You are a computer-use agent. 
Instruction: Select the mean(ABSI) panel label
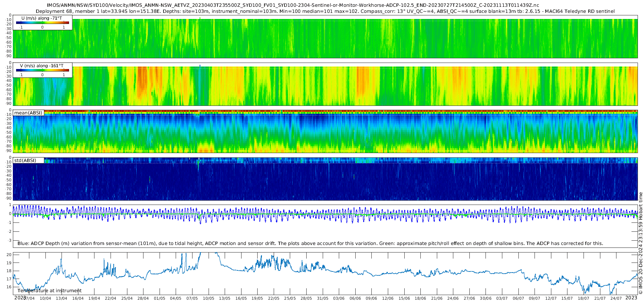tap(28, 113)
